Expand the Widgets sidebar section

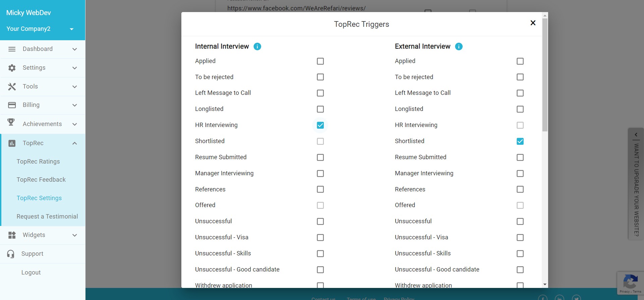(74, 235)
